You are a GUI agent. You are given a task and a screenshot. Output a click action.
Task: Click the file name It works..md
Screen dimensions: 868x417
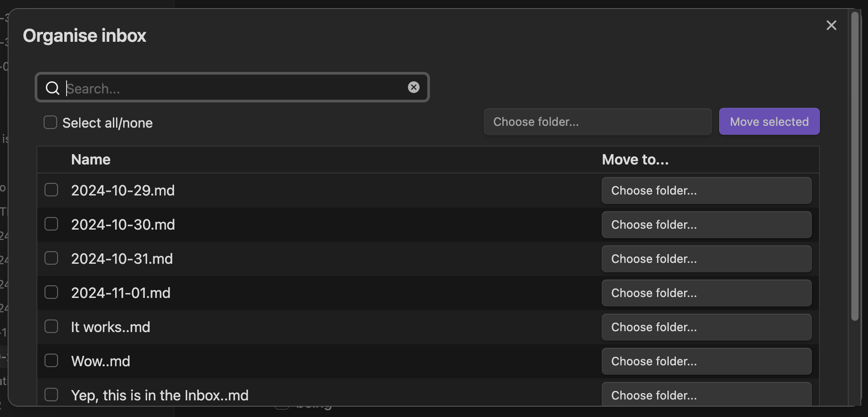pos(111,327)
